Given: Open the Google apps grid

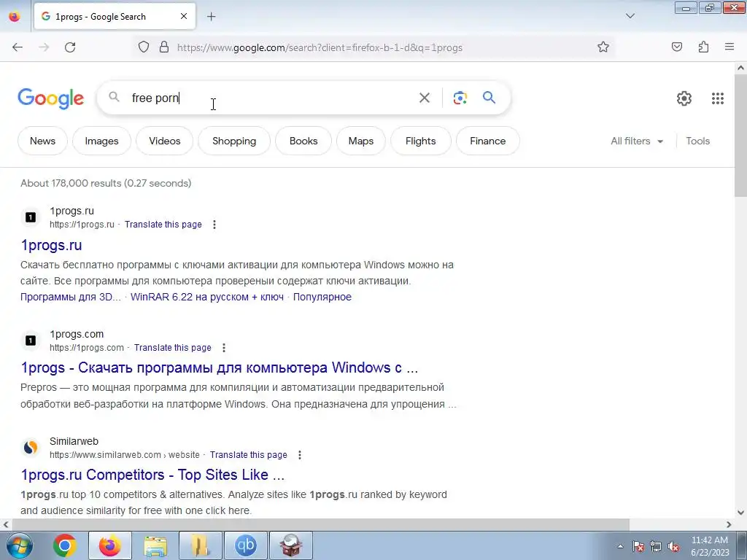Looking at the screenshot, I should click(x=718, y=98).
